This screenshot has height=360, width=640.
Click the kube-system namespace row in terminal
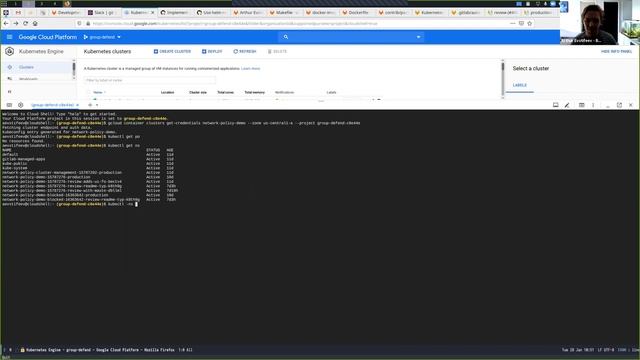[x=88, y=168]
